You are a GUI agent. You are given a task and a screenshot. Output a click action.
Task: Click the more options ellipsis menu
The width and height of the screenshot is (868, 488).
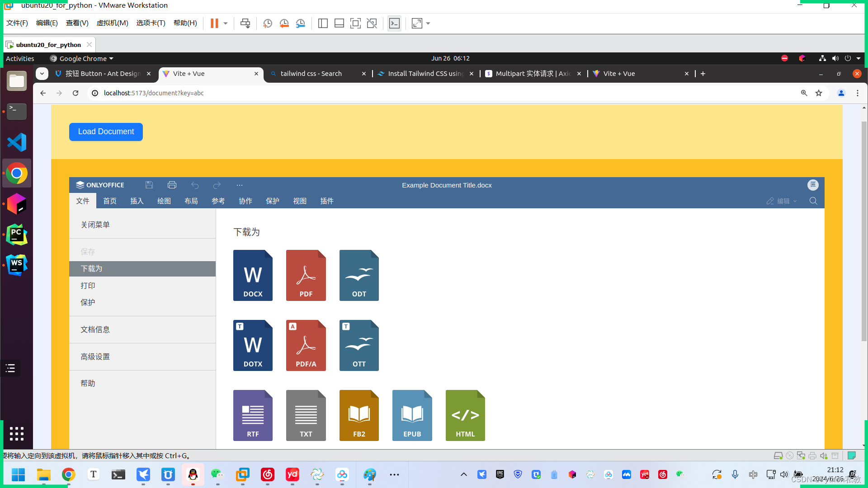click(x=240, y=185)
